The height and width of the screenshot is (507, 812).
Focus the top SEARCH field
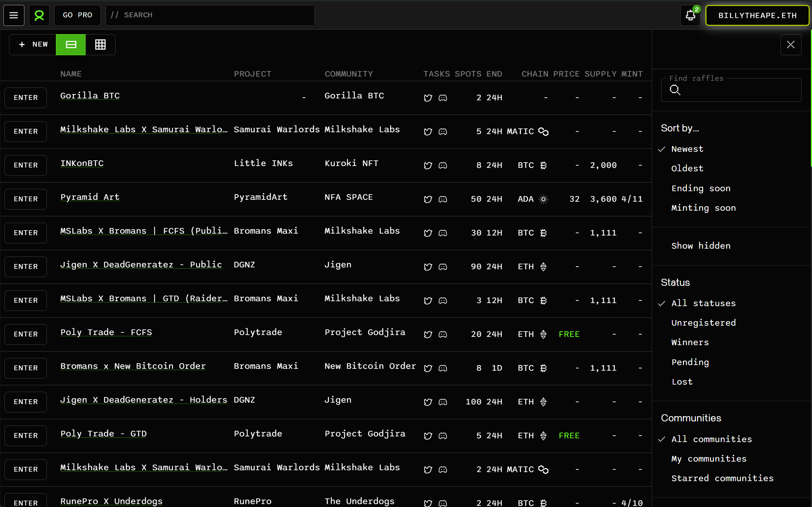[210, 15]
